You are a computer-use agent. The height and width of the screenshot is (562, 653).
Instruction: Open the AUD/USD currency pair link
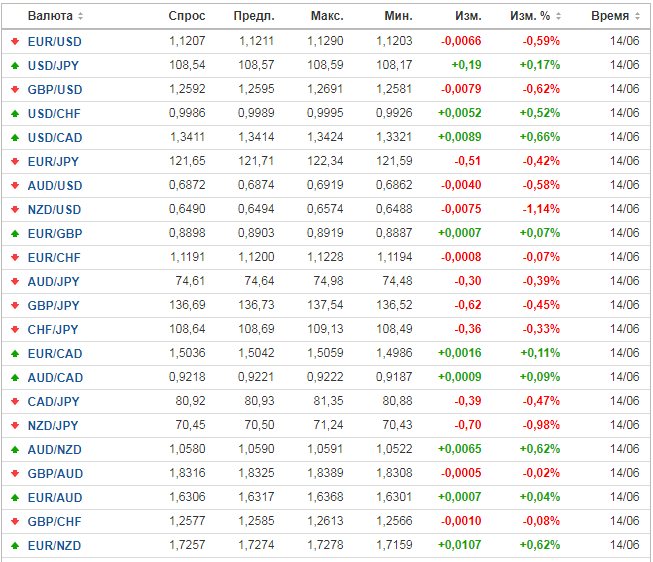55,185
